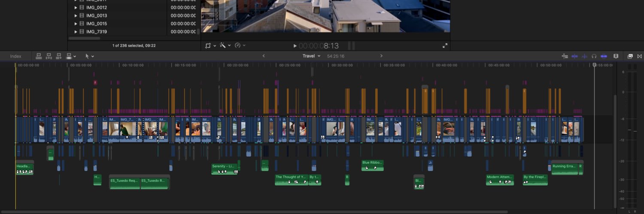
Task: Select the IMG_7... video clip thumbnail in timeline
Action: 128,129
